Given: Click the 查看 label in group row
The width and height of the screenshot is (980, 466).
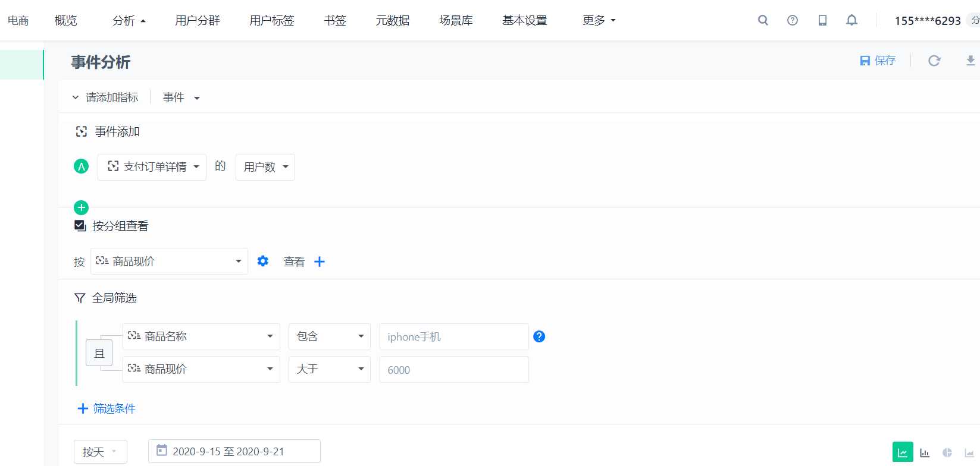Looking at the screenshot, I should 294,262.
